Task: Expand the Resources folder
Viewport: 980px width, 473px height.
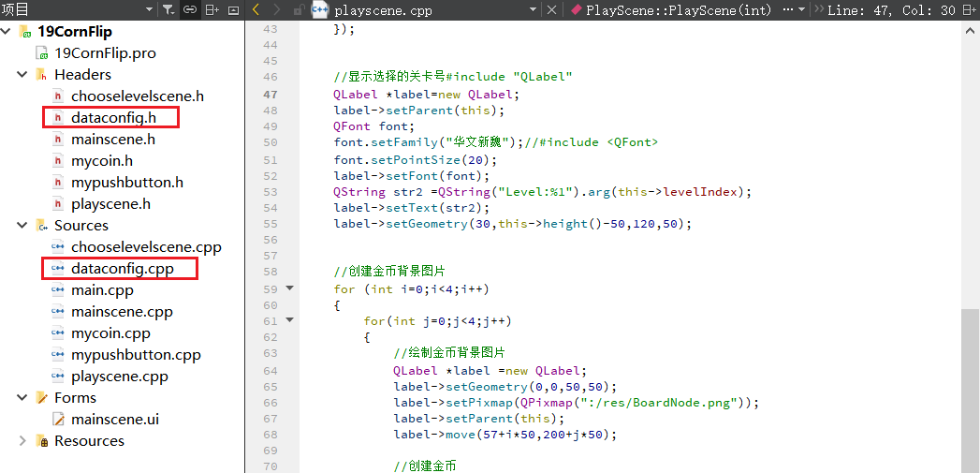Action: 22,441
